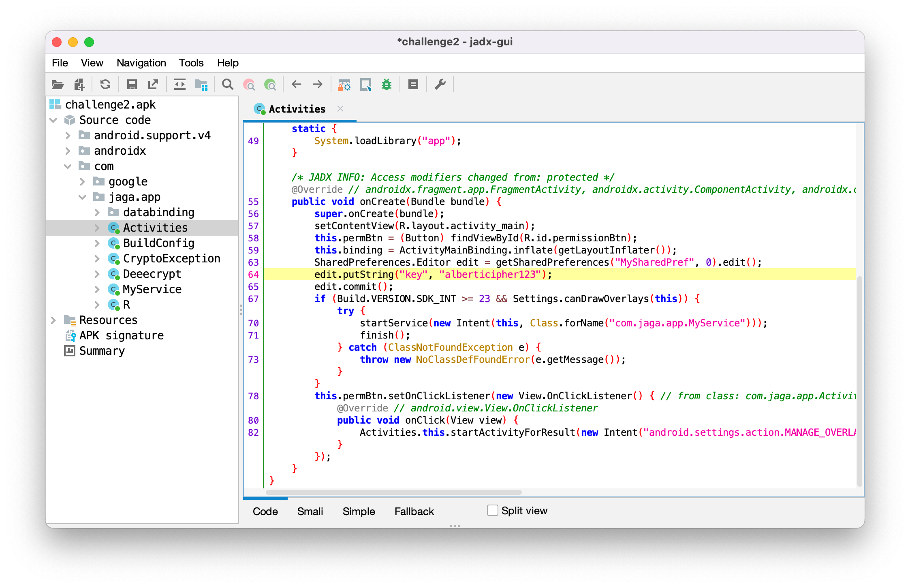Select the R class
The width and height of the screenshot is (910, 588).
tap(119, 305)
